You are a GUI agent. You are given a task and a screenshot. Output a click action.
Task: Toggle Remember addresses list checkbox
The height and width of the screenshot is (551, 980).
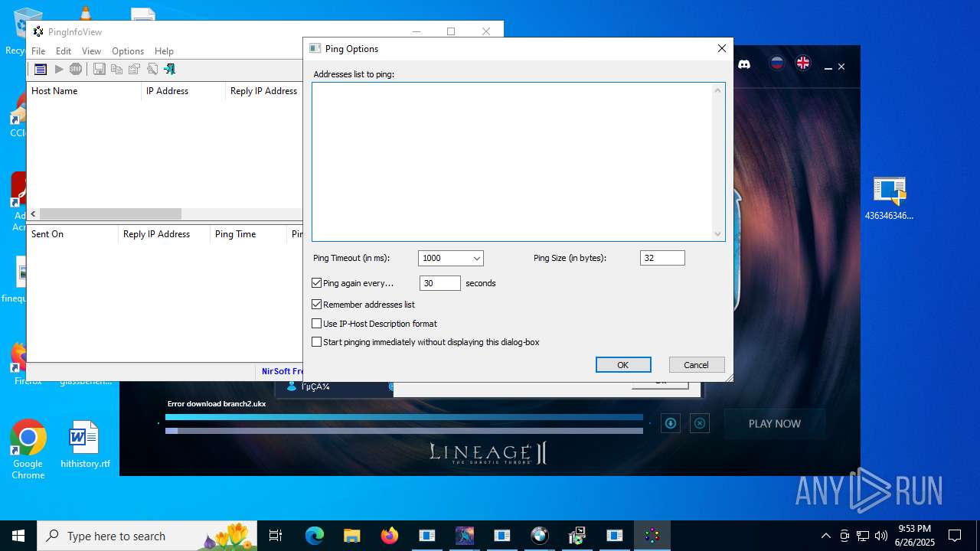tap(317, 305)
